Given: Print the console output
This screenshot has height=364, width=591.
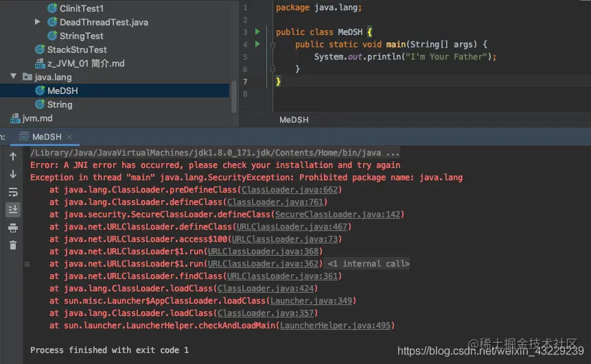Looking at the screenshot, I should (13, 228).
